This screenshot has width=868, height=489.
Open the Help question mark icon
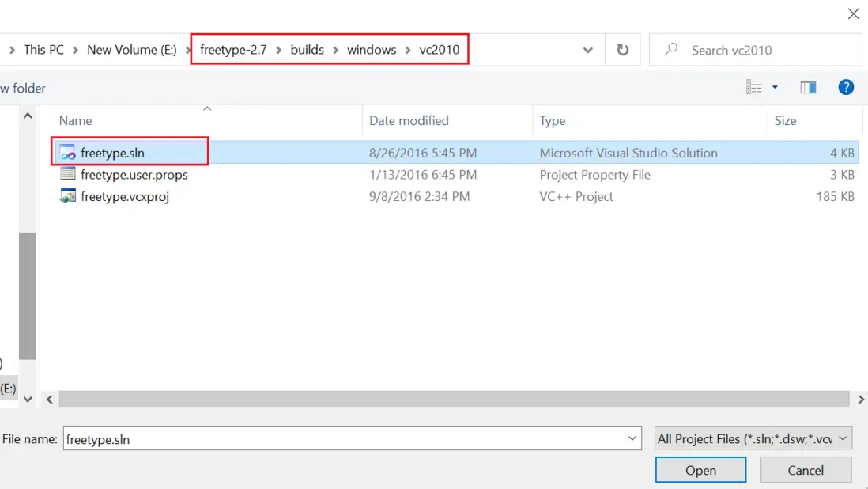(846, 87)
